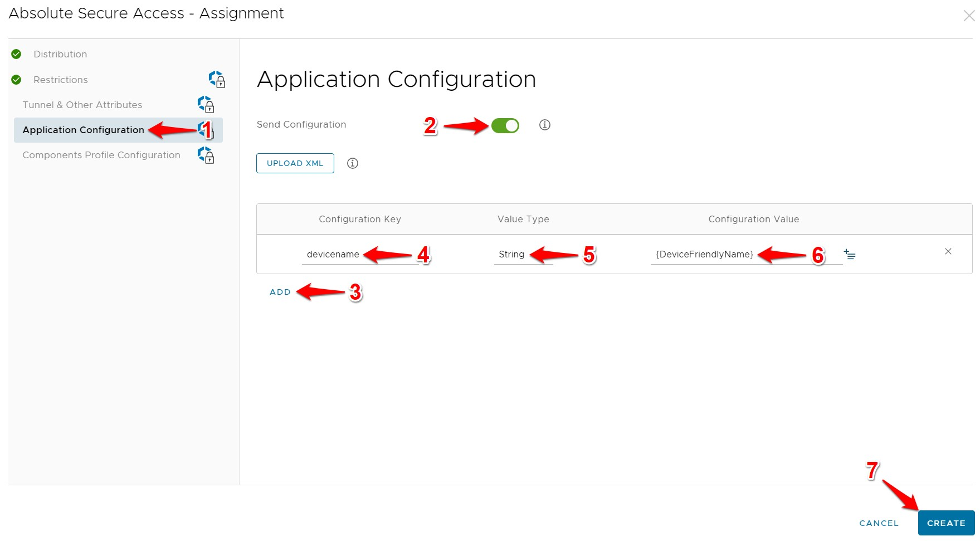Click the lock icon next to Tunnel & Other Attributes
The image size is (980, 541).
click(x=206, y=104)
